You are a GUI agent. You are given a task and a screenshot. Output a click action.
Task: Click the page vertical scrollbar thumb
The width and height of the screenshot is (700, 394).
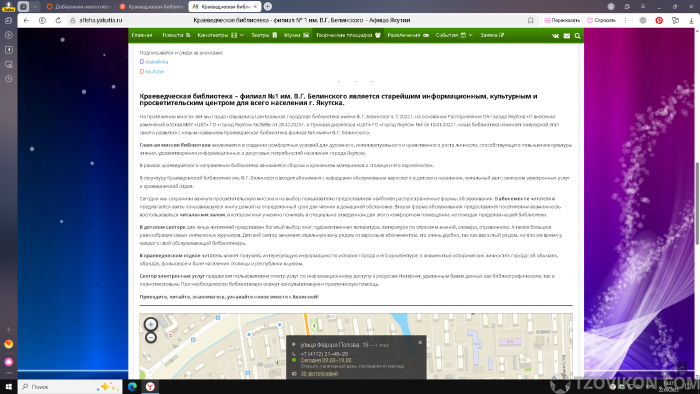(x=697, y=203)
